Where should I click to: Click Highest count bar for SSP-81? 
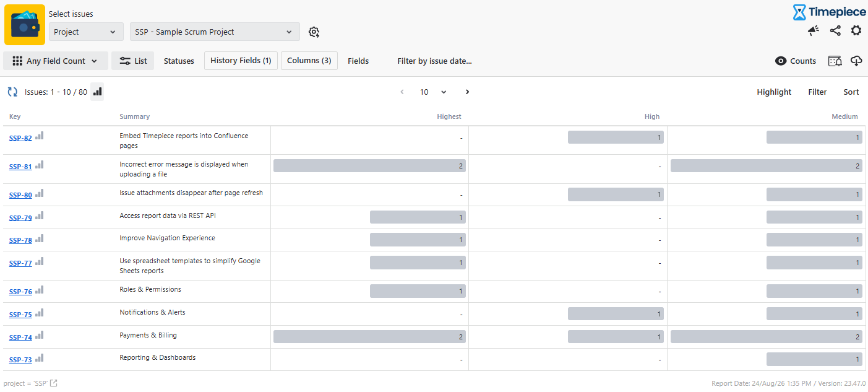coord(369,165)
